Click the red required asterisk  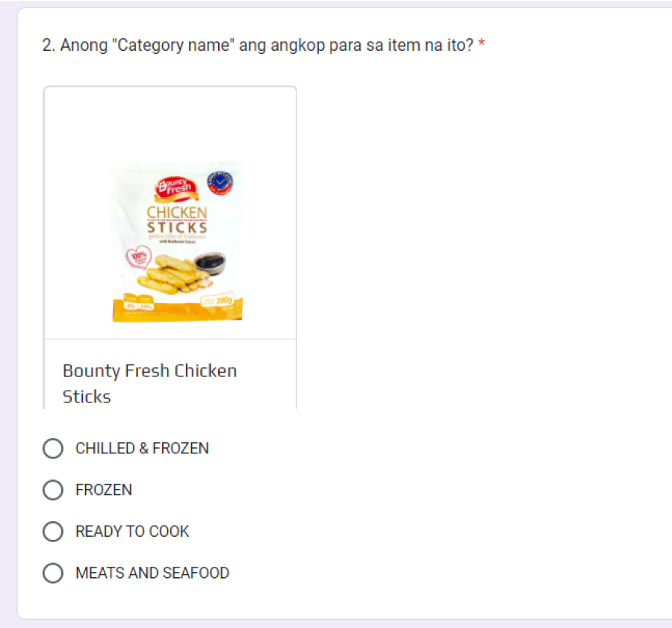pos(482,46)
